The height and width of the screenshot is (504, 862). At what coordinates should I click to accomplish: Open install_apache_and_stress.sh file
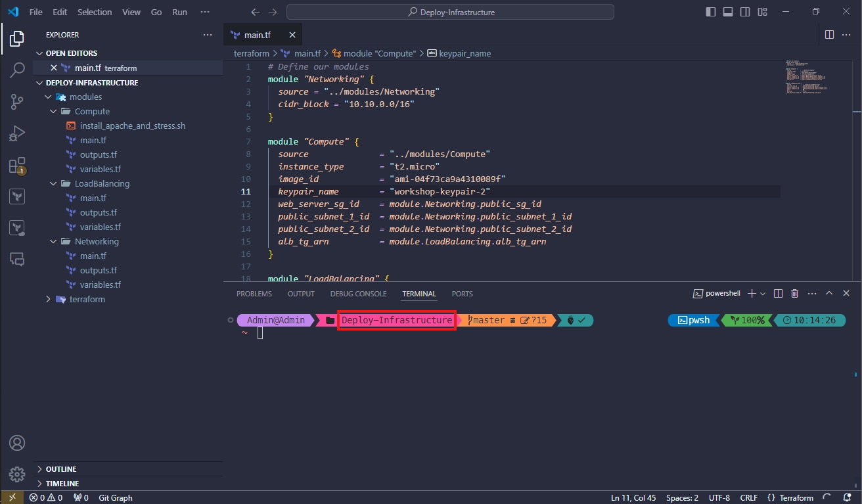tap(133, 126)
